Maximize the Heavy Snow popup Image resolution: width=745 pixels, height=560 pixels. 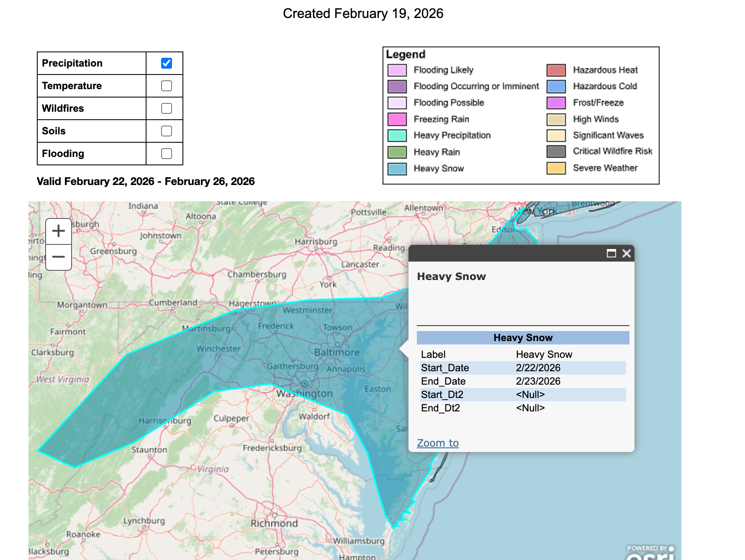pyautogui.click(x=611, y=253)
